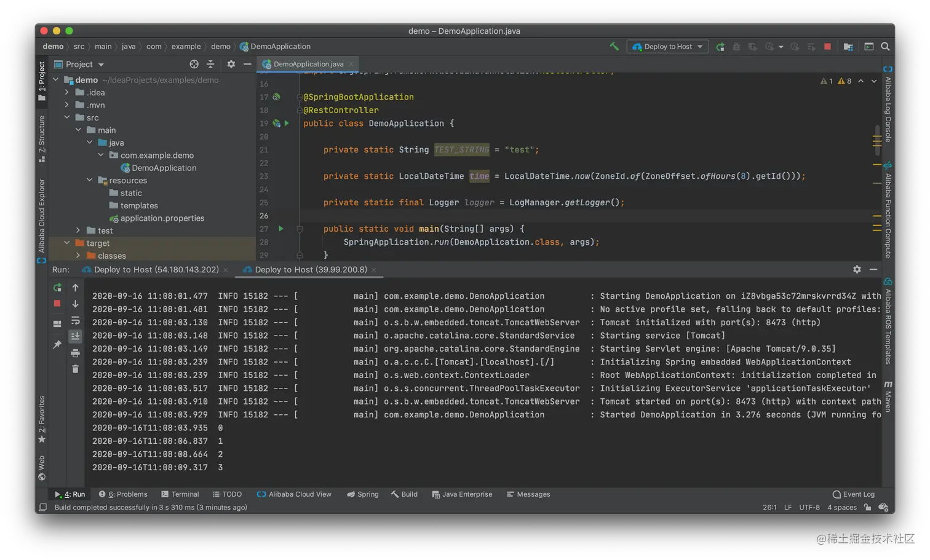The width and height of the screenshot is (930, 560).
Task: Open Run panel settings gear
Action: (857, 270)
